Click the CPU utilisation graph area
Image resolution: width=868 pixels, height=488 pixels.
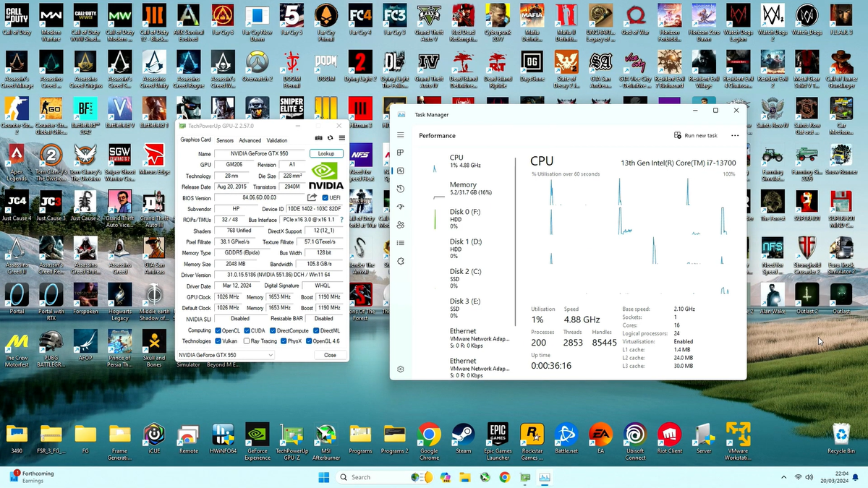click(x=633, y=237)
